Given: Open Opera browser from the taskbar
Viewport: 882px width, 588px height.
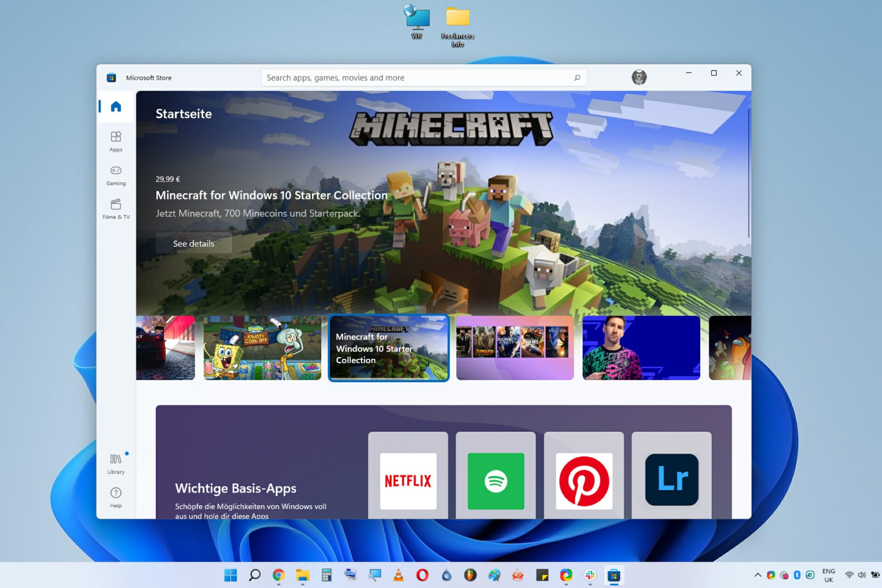Looking at the screenshot, I should [x=422, y=576].
